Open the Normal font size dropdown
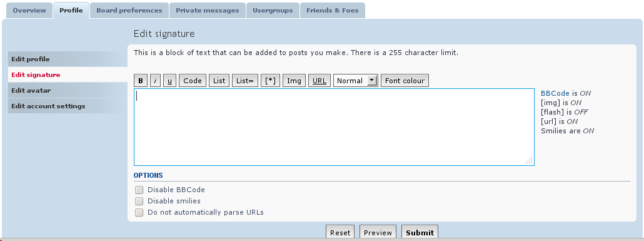The height and width of the screenshot is (241, 644). tap(356, 81)
